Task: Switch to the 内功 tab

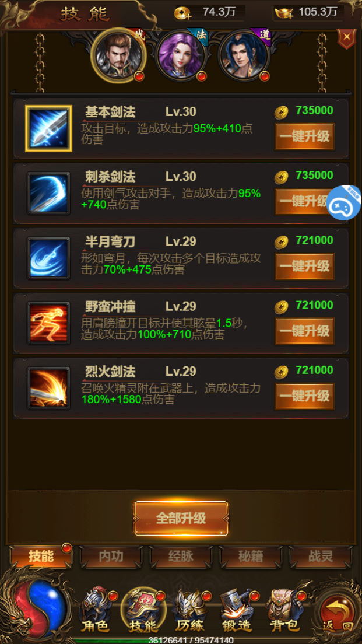Action: [x=111, y=556]
